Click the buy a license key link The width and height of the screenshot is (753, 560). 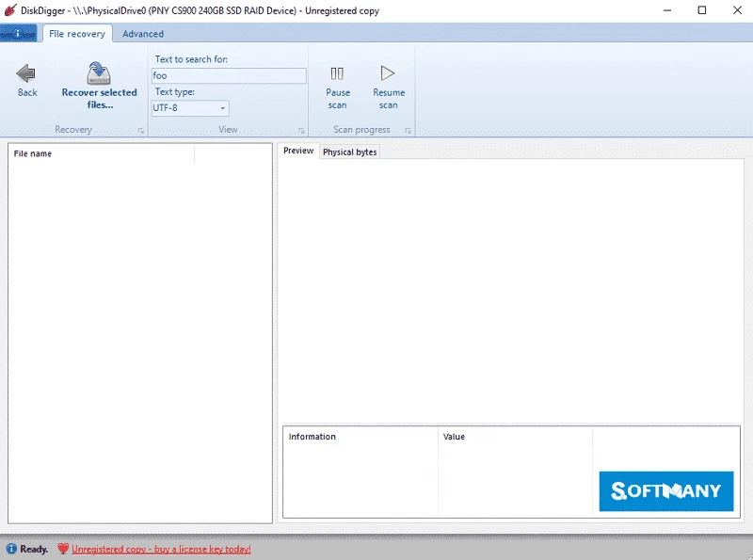point(161,549)
